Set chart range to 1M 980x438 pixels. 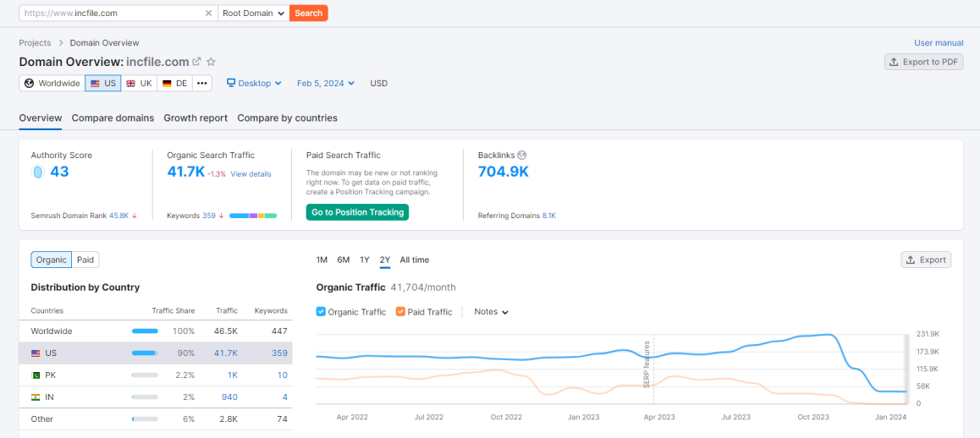pyautogui.click(x=322, y=260)
